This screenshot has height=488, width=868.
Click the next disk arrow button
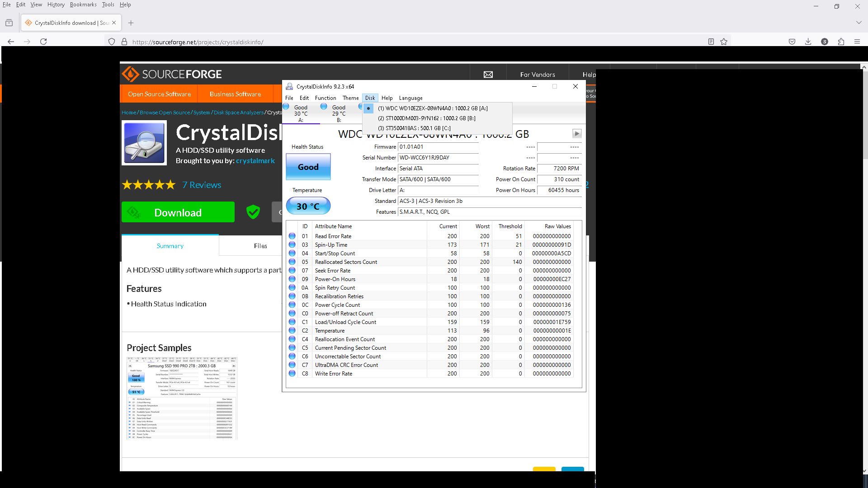(x=577, y=133)
